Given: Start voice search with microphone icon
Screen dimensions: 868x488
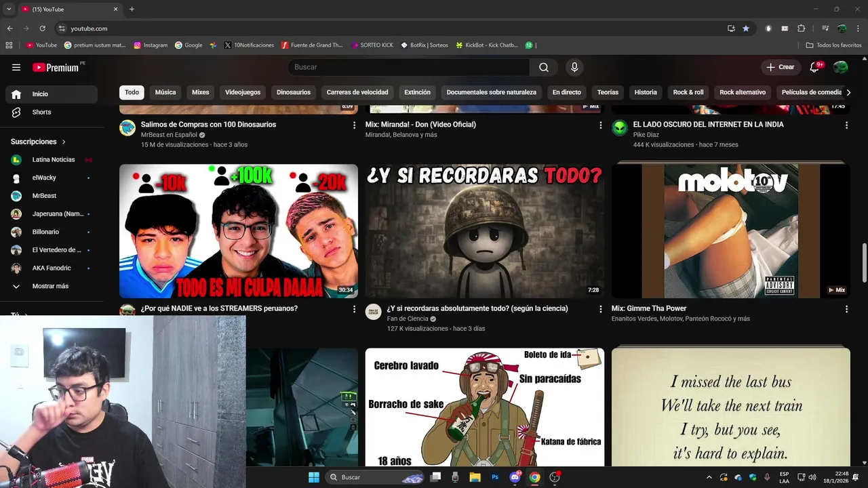Looking at the screenshot, I should (x=574, y=67).
